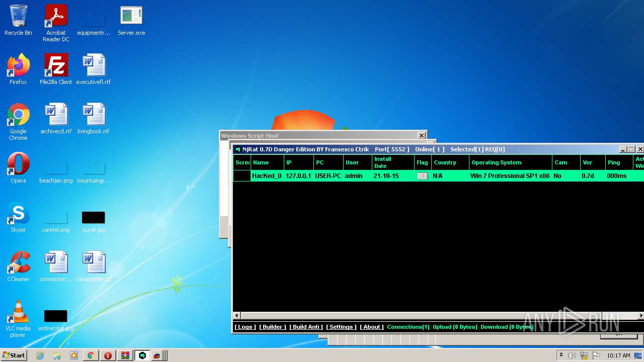Viewport: 644px width, 362px height.
Task: Select executivefl.rtf document icon
Action: [94, 69]
